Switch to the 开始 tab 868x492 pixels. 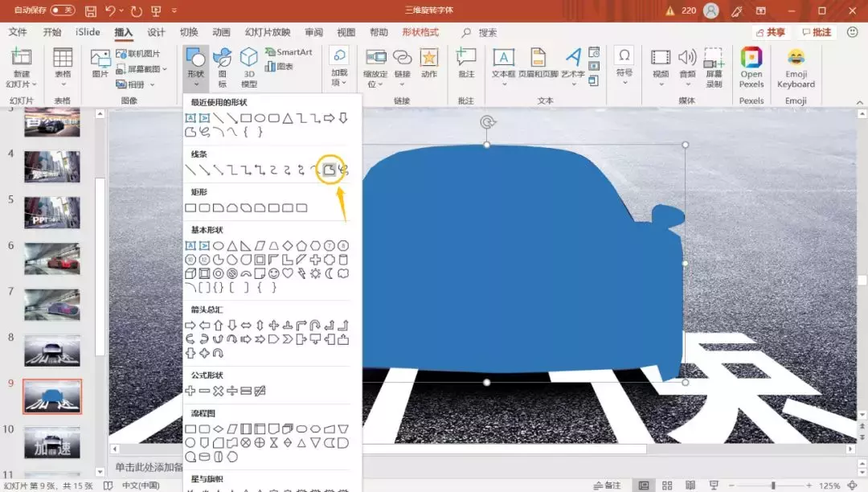(x=52, y=32)
